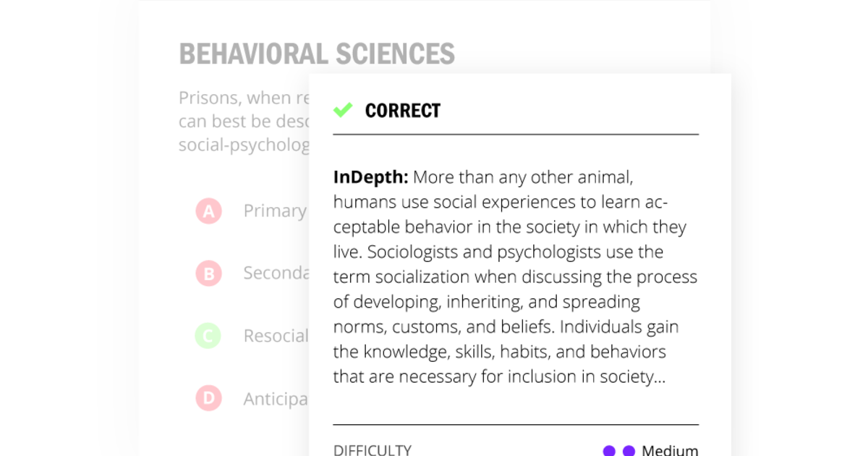The height and width of the screenshot is (456, 868).
Task: Click the "Anticipa" answer text
Action: point(276,399)
